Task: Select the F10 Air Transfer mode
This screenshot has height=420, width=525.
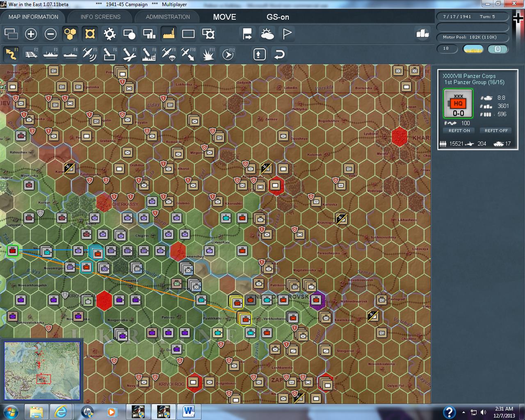Action: pos(188,54)
